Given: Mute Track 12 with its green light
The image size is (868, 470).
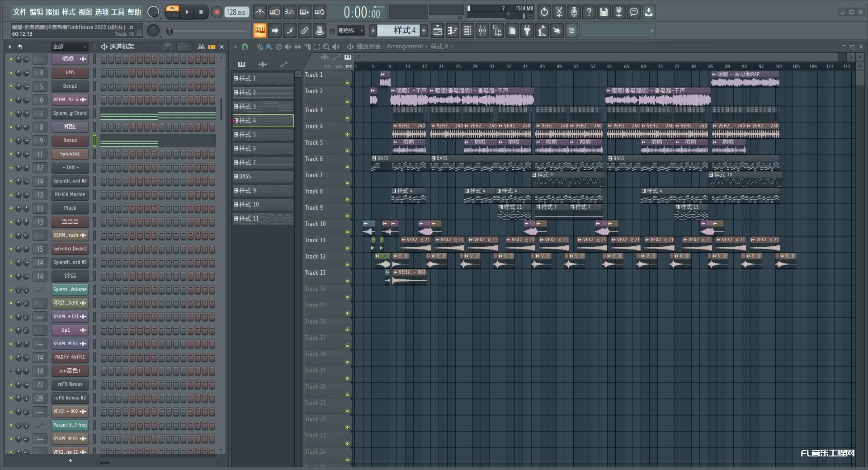Looking at the screenshot, I should pyautogui.click(x=348, y=265).
